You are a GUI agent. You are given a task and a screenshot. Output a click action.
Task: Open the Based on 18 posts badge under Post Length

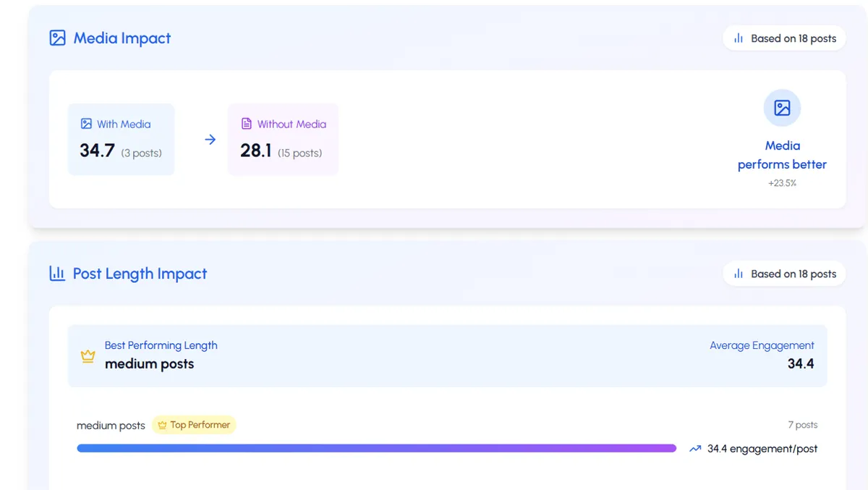pyautogui.click(x=784, y=274)
